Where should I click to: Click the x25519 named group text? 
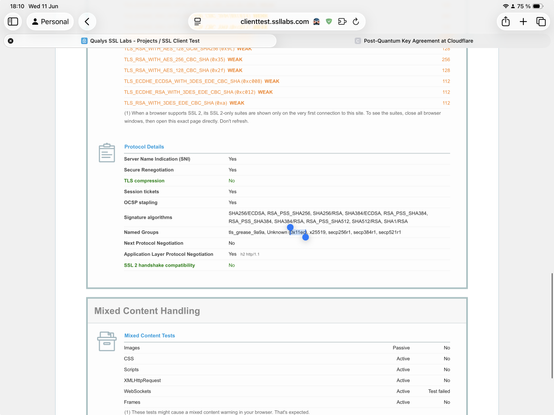(x=318, y=232)
